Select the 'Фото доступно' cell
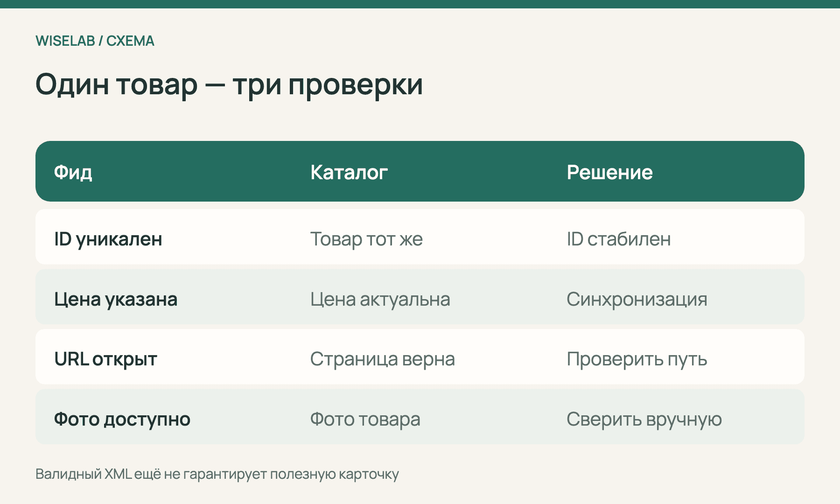Image resolution: width=840 pixels, height=504 pixels. pyautogui.click(x=122, y=419)
